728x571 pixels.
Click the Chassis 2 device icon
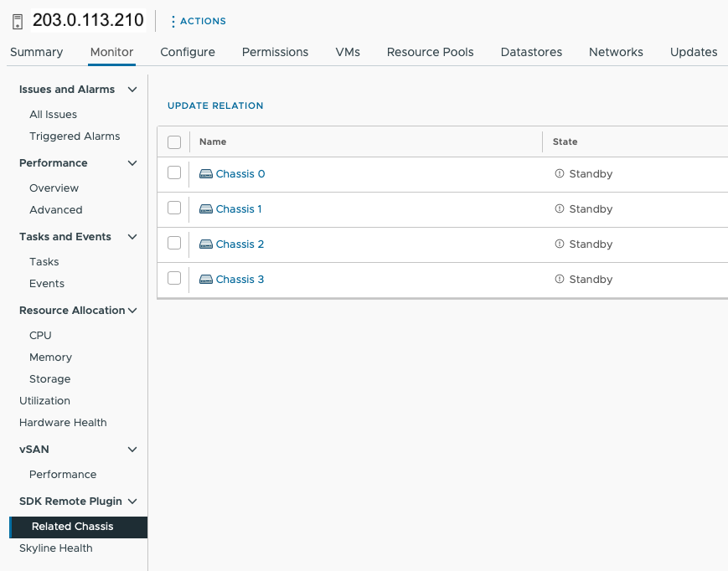[x=206, y=244]
